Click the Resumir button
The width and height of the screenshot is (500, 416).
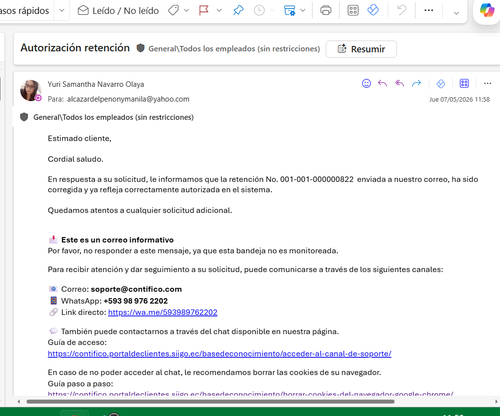361,49
